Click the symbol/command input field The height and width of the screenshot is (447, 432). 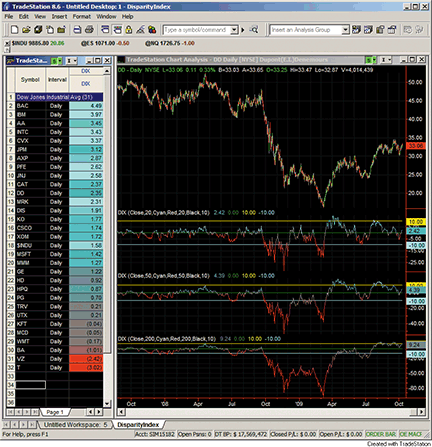click(x=197, y=30)
